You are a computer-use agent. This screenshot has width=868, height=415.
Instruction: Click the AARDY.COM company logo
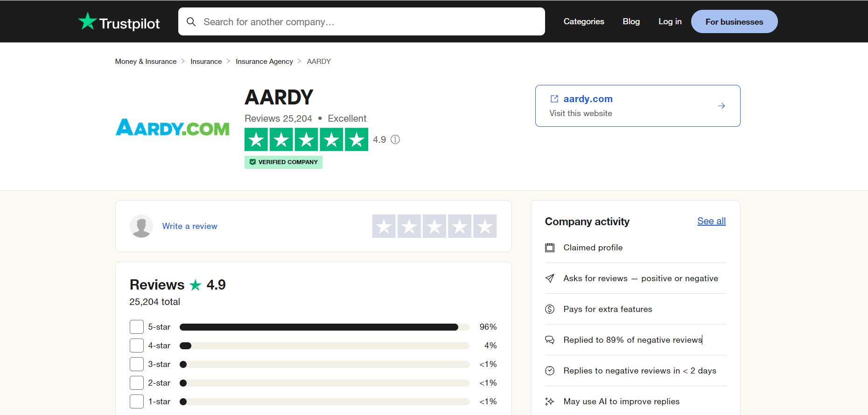click(173, 127)
